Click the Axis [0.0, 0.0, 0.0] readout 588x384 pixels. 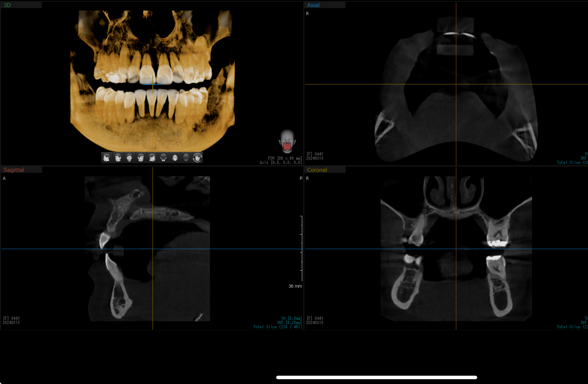281,163
